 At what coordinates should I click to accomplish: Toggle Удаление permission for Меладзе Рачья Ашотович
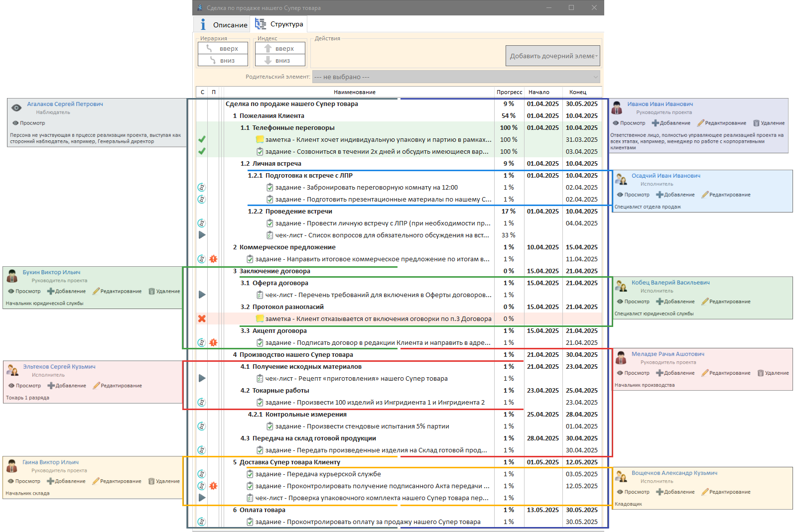pyautogui.click(x=773, y=373)
